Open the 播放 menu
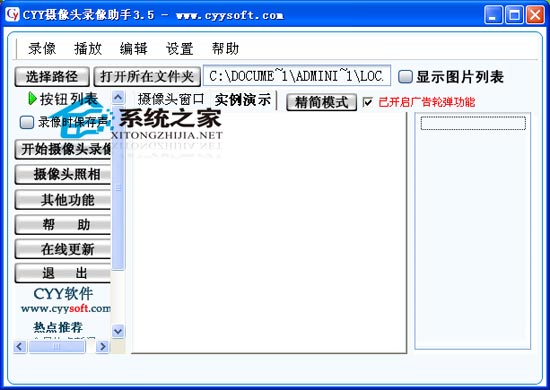The image size is (550, 390). tap(88, 48)
